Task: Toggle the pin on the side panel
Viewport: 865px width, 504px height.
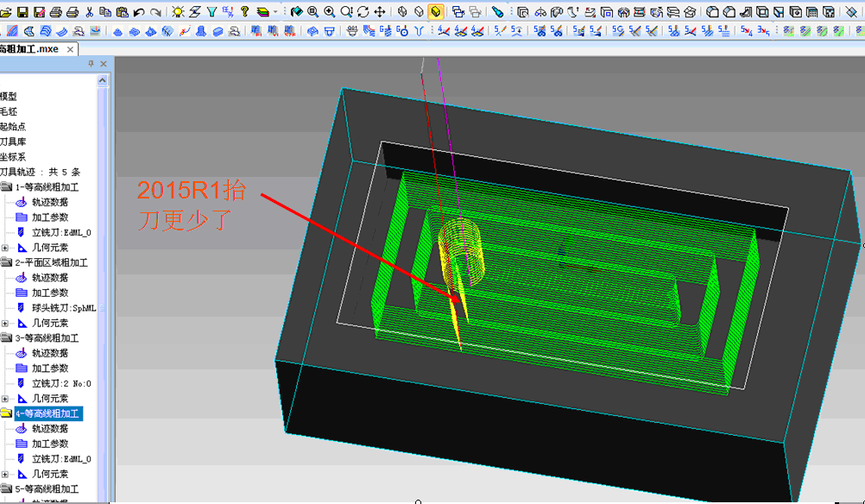Action: click(92, 65)
